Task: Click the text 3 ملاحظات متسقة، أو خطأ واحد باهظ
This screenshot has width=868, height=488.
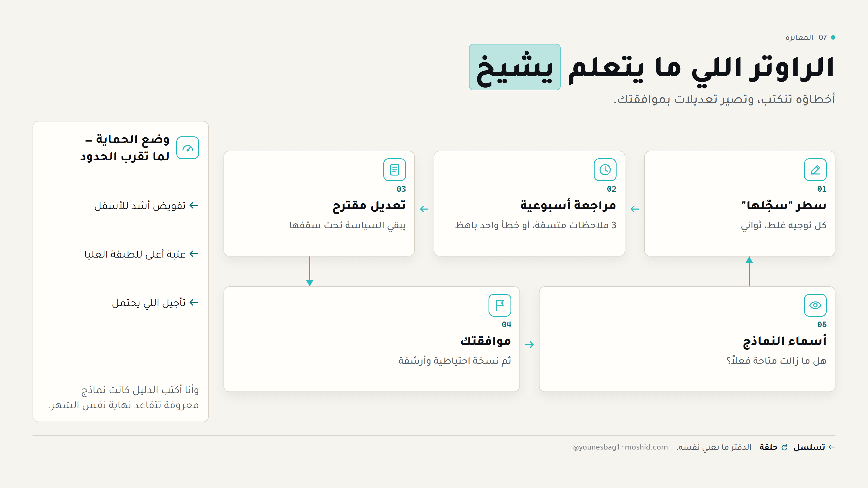Action: (535, 225)
